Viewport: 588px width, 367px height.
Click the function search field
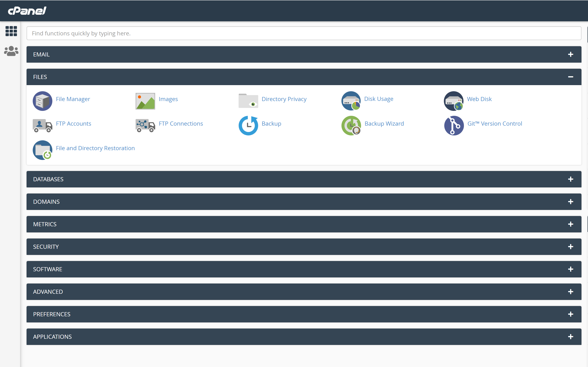click(x=304, y=33)
